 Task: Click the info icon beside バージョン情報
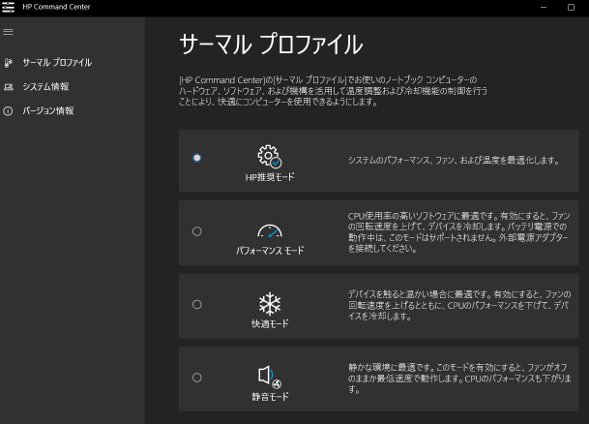click(8, 111)
